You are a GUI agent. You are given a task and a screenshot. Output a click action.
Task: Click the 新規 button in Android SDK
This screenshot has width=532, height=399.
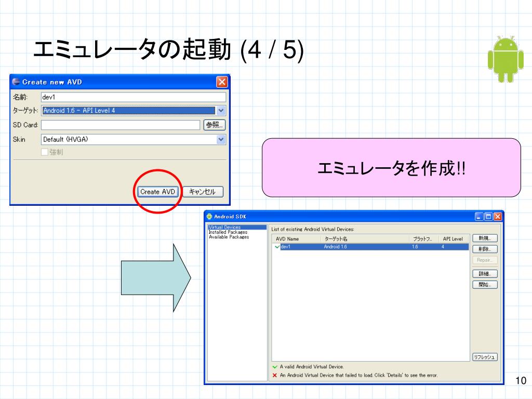click(x=485, y=238)
